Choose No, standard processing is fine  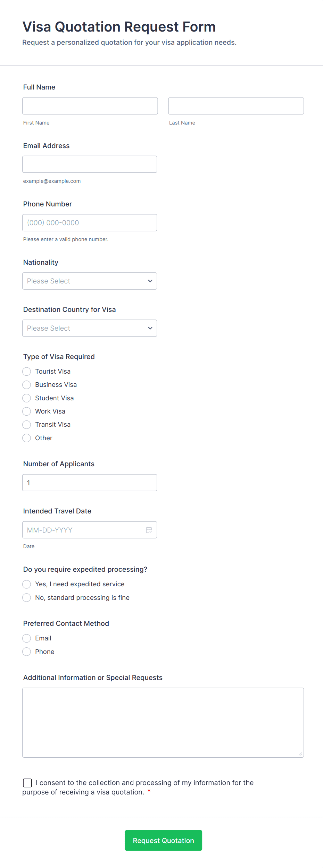[x=27, y=597]
